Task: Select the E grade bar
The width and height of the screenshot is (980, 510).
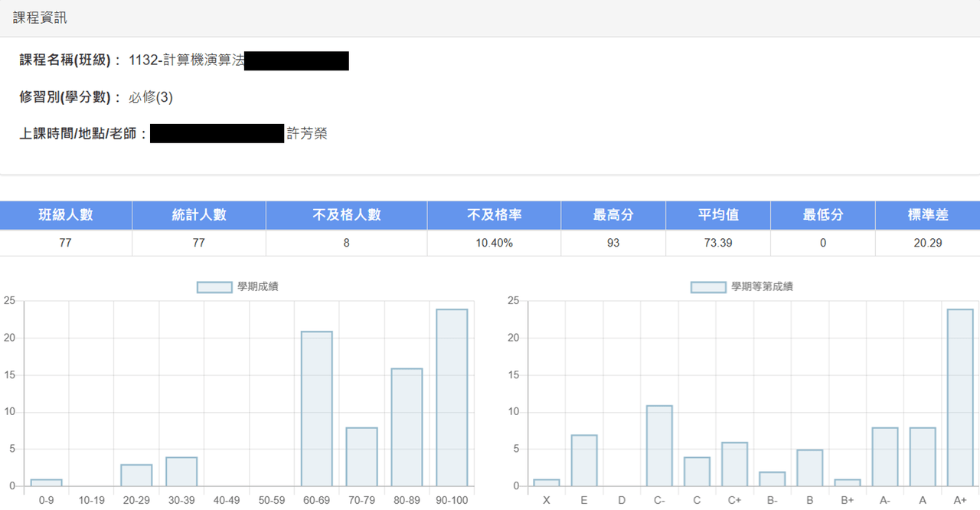Action: pyautogui.click(x=584, y=460)
